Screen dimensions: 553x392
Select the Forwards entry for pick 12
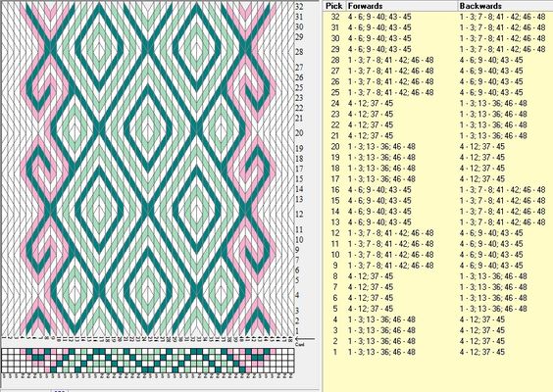pyautogui.click(x=391, y=233)
